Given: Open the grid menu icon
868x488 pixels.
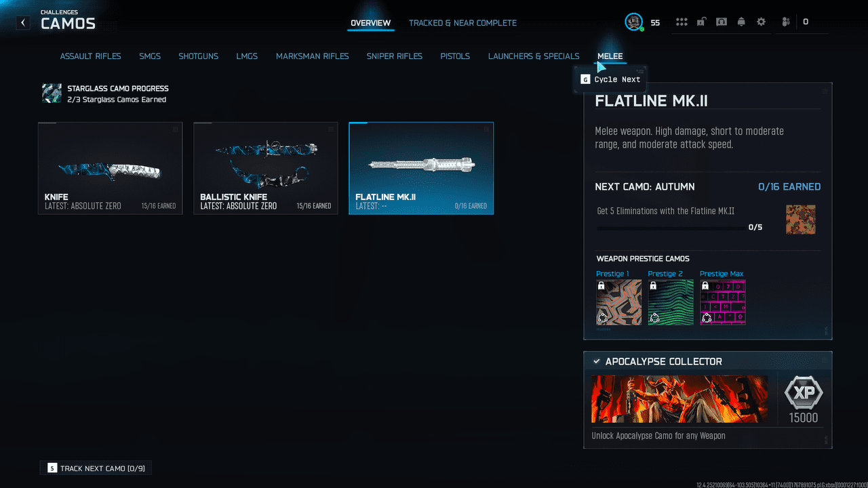Looking at the screenshot, I should click(682, 22).
